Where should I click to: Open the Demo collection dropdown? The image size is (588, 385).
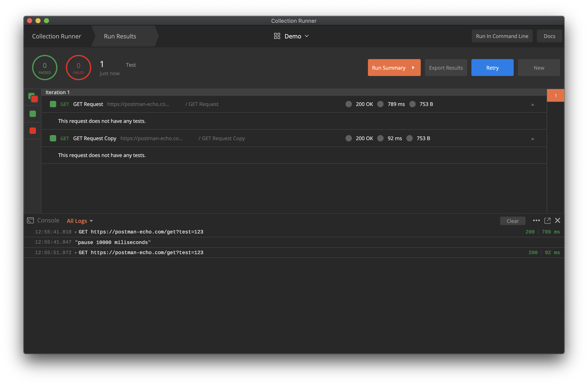pos(307,36)
